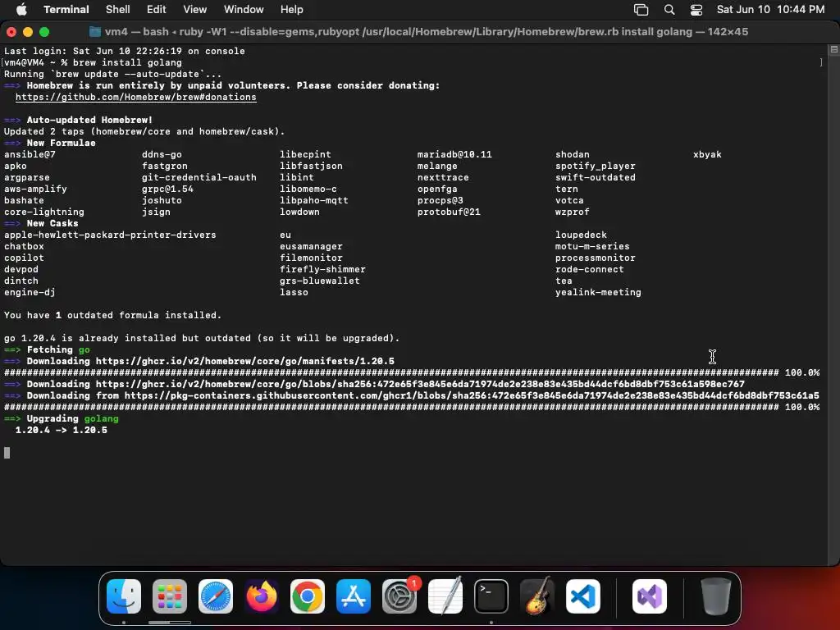Launch Google Chrome from the Dock

point(308,596)
